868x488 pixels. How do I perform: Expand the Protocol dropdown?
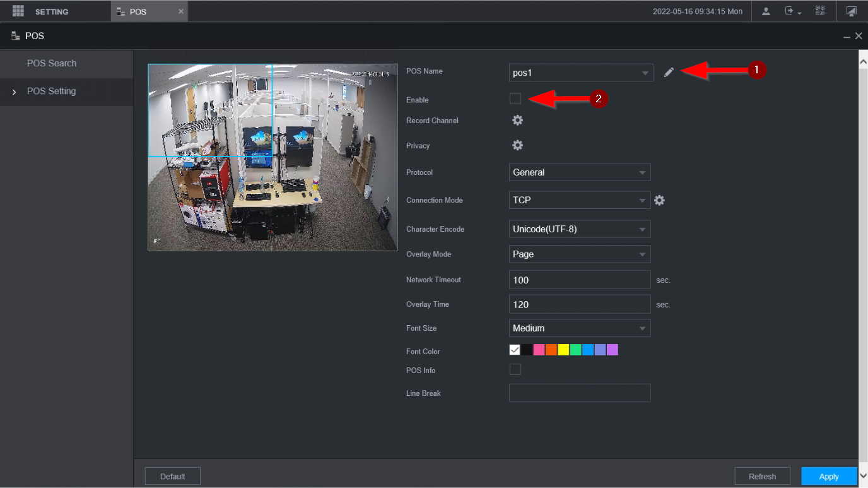coord(579,172)
